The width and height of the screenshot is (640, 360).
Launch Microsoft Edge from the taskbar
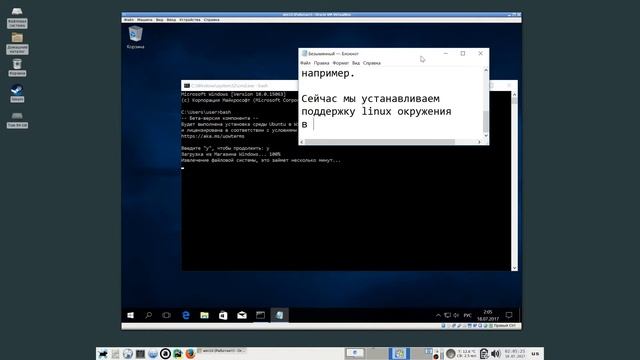186,315
